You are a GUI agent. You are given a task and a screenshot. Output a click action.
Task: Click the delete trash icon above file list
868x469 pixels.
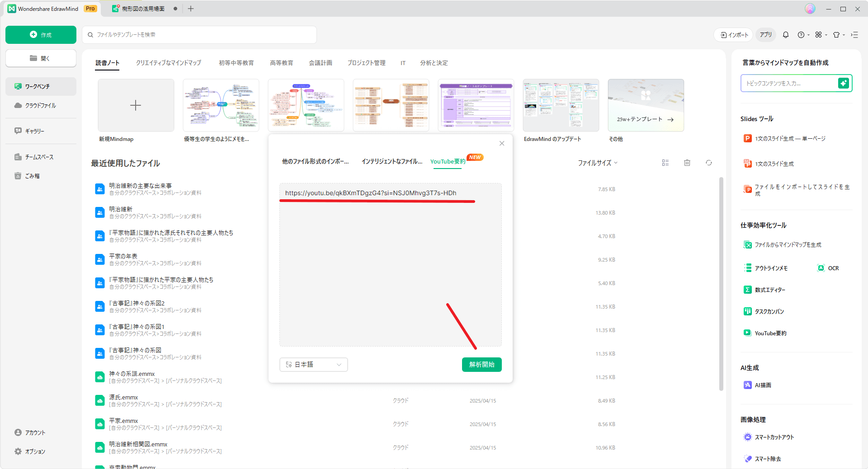tap(687, 163)
